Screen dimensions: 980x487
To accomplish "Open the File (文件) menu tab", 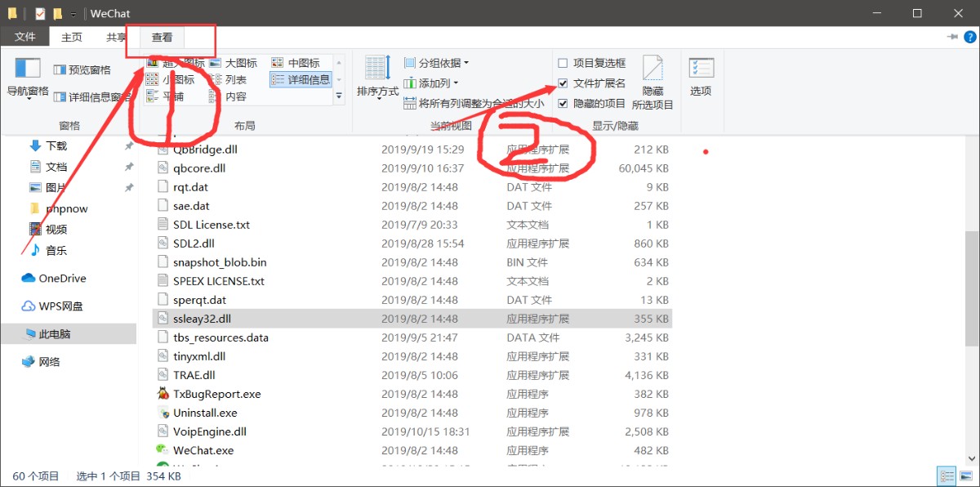I will click(x=25, y=38).
